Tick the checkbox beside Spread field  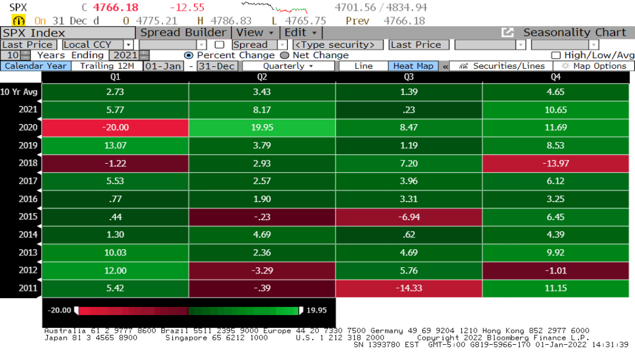coord(220,45)
